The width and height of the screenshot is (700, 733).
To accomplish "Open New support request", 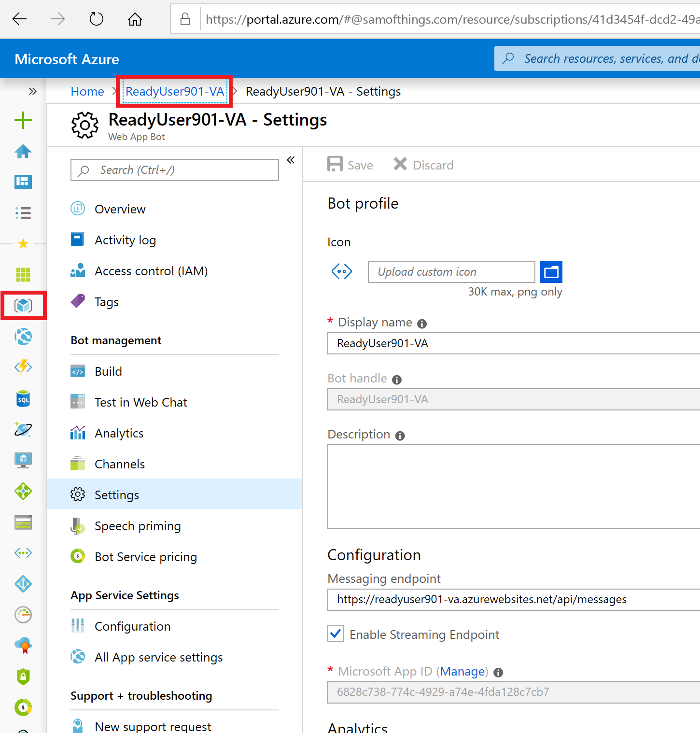I will tap(175, 726).
